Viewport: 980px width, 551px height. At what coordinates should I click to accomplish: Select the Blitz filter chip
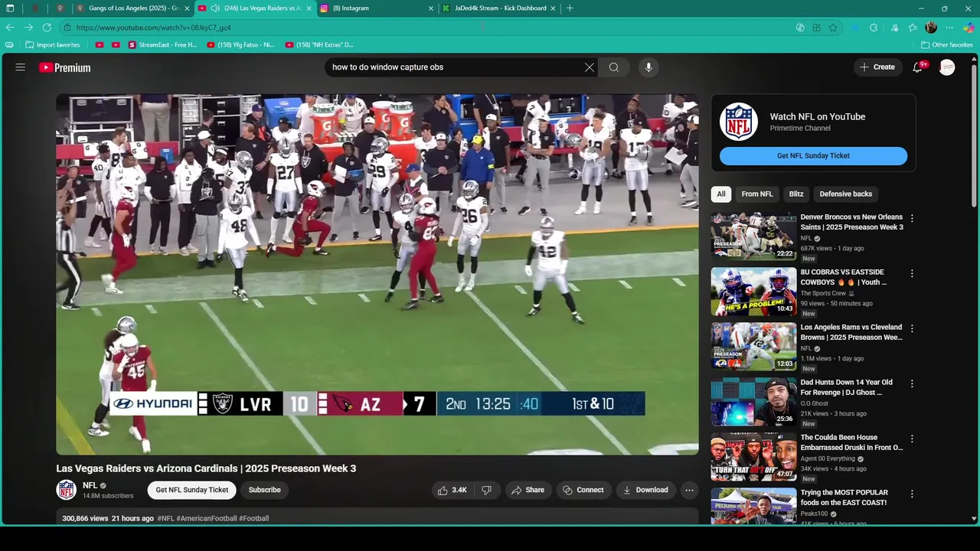pos(796,194)
